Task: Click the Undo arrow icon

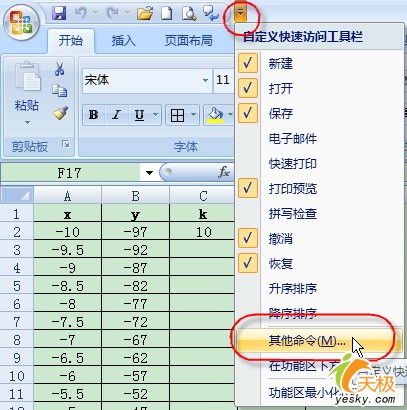Action: (81, 13)
